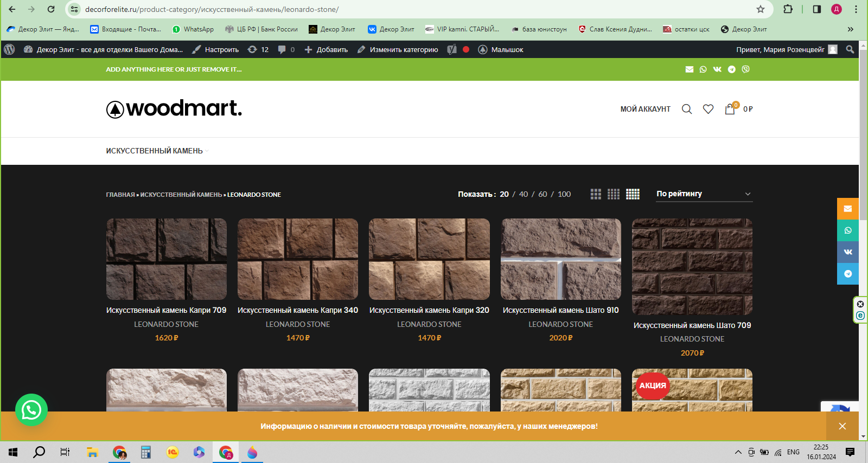Show hidden system tray icons
Screen dimensions: 868x463
click(x=738, y=452)
